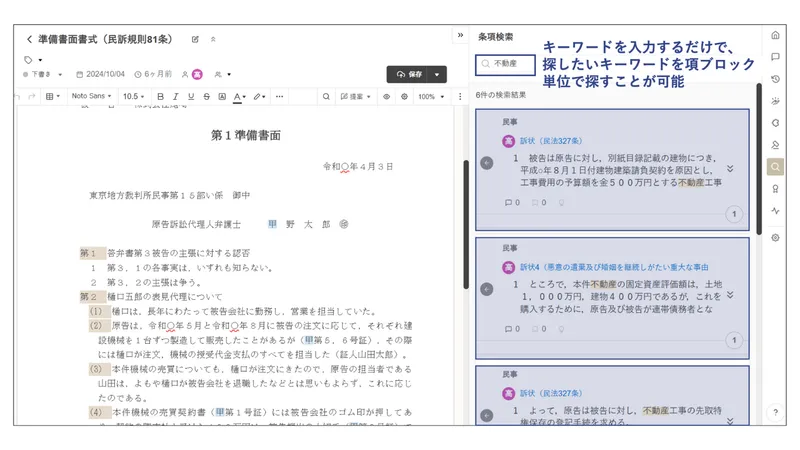Click the edit title pencil icon
Screen dimensions: 800x450
195,39
